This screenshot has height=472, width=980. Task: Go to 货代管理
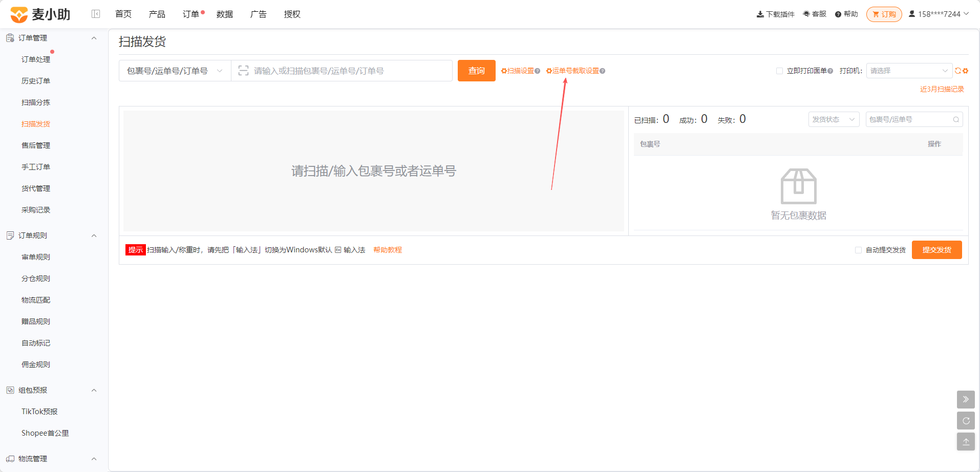click(36, 188)
